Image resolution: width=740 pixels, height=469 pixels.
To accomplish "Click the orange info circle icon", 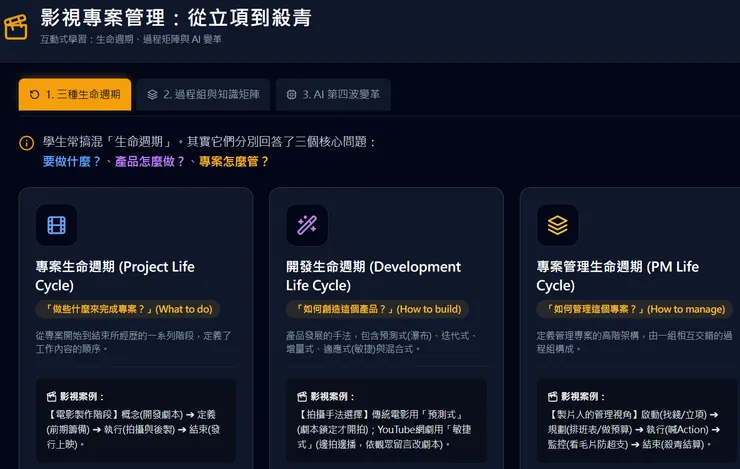I will [x=26, y=142].
